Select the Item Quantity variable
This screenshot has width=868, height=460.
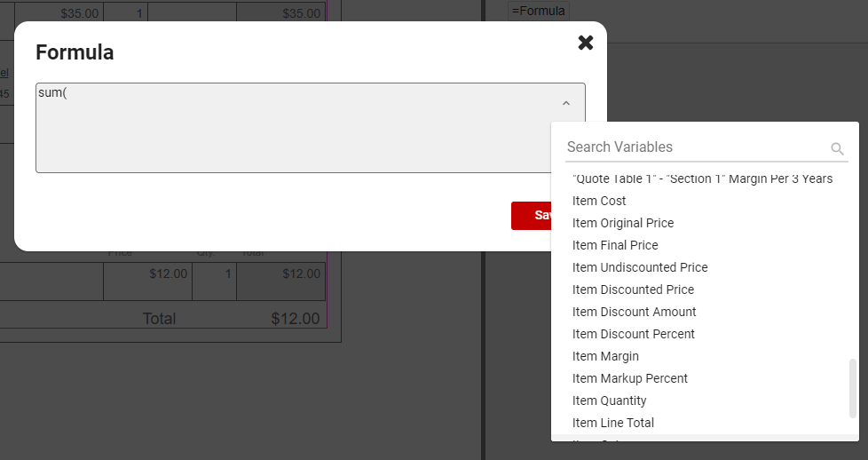click(x=609, y=401)
